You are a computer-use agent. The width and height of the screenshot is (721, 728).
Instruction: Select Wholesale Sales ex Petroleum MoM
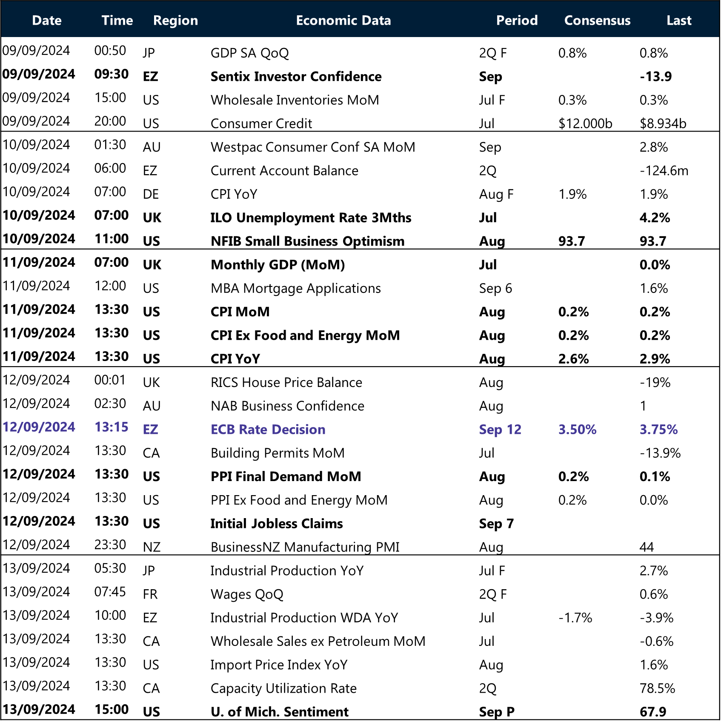[318, 642]
